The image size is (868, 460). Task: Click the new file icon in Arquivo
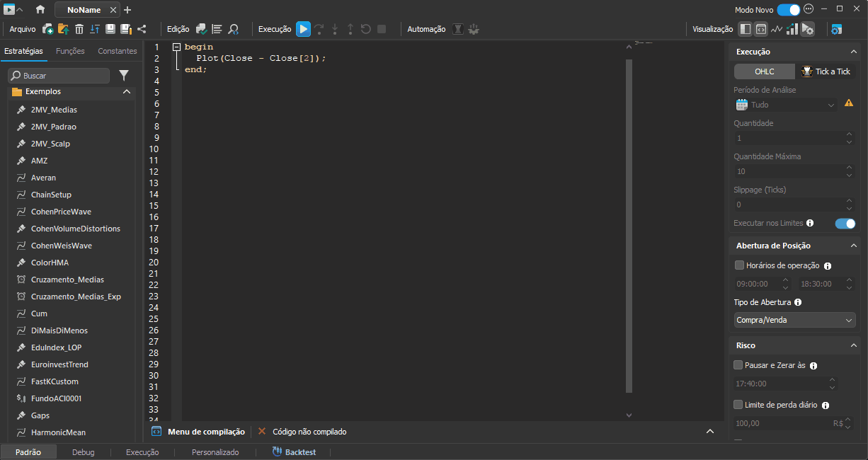point(48,29)
